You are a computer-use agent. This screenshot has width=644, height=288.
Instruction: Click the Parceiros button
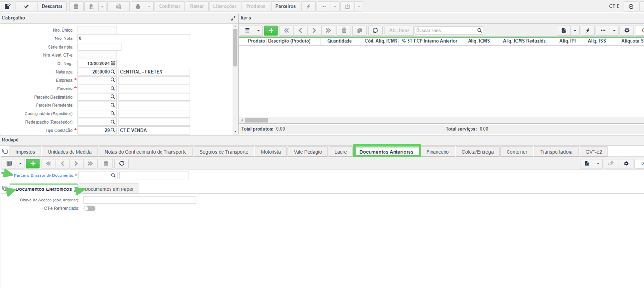point(285,6)
